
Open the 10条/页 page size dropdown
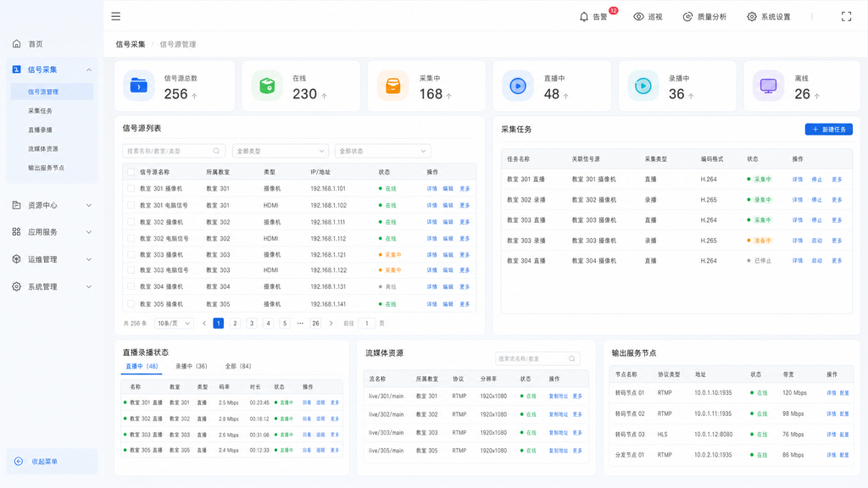click(174, 323)
